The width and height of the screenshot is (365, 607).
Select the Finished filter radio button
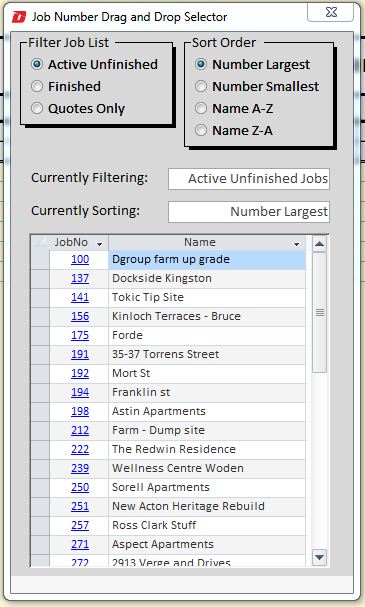pos(37,86)
